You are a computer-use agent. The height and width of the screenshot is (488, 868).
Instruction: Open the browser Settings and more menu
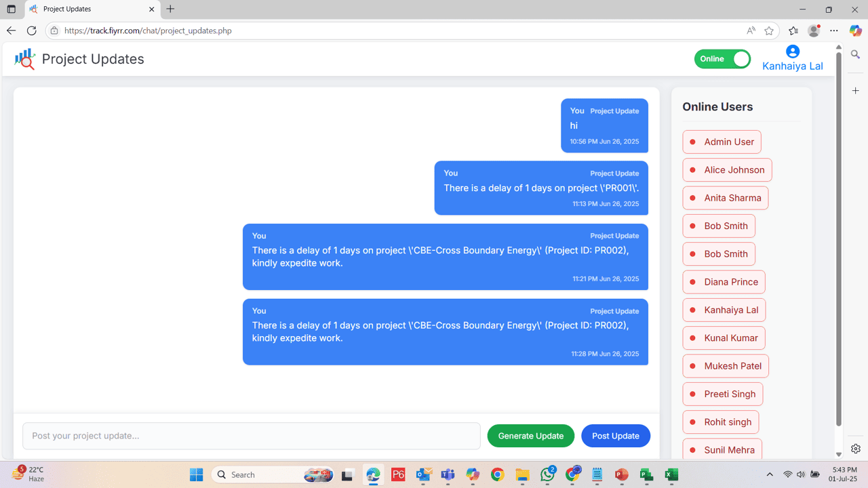coord(834,30)
